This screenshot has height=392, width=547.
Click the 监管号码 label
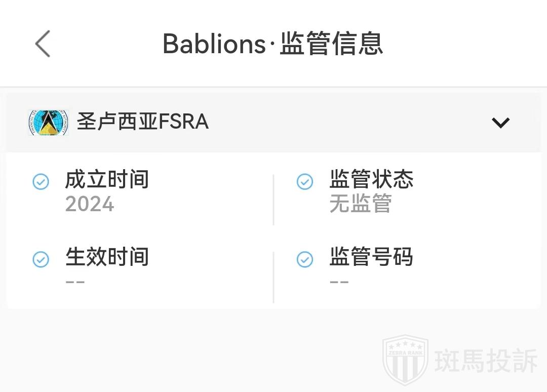point(371,257)
